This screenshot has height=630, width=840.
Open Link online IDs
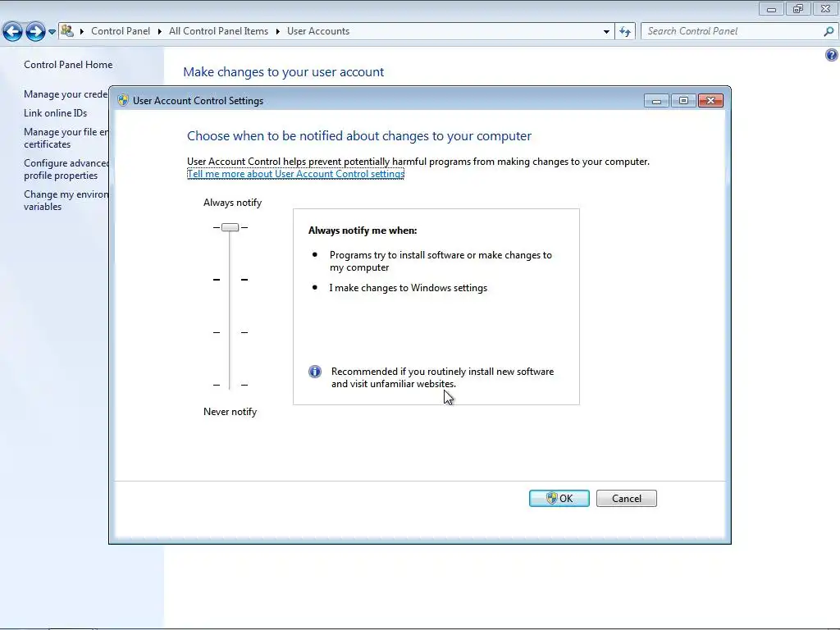[55, 113]
